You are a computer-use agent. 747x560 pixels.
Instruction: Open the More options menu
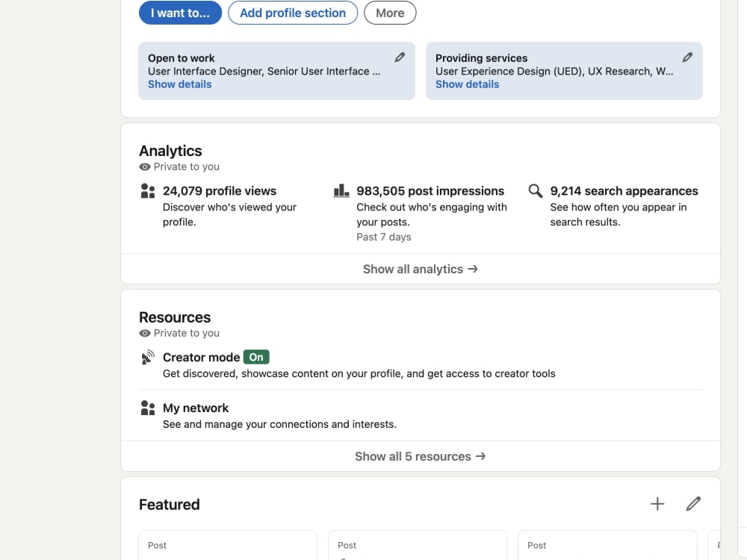pyautogui.click(x=390, y=13)
